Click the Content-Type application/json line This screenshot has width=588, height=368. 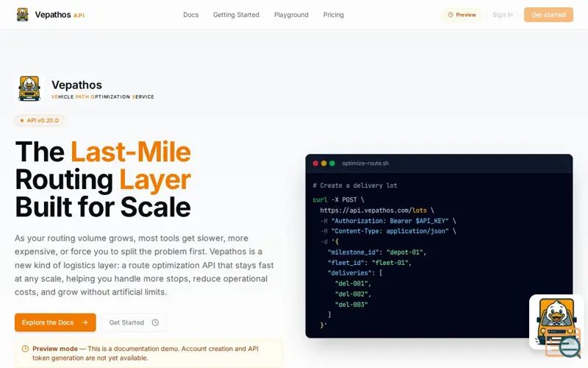pyautogui.click(x=388, y=231)
